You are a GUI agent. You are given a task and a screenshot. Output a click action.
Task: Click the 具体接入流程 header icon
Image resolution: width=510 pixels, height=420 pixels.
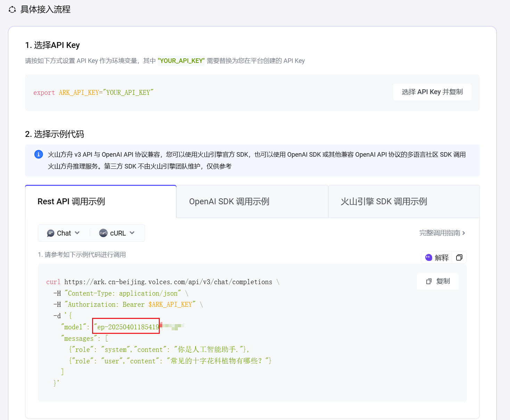tap(12, 9)
